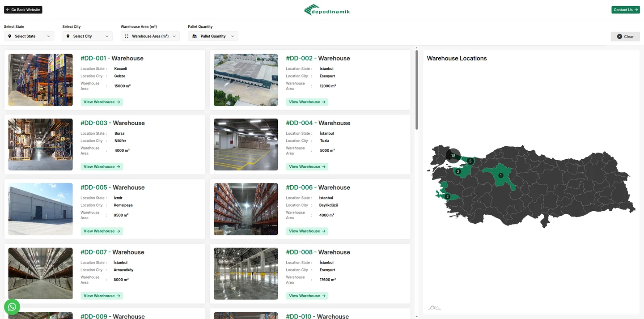644x319 pixels.
Task: Open #DD-008 warehouse thumbnail photo
Action: tap(246, 274)
